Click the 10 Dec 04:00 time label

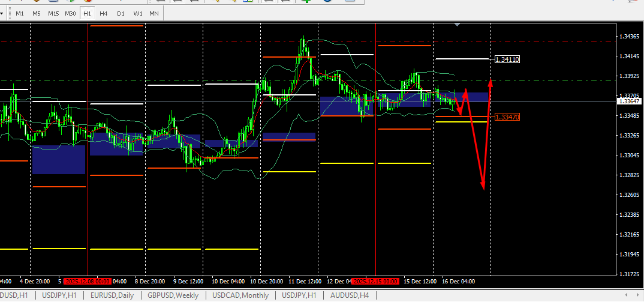[228, 282]
